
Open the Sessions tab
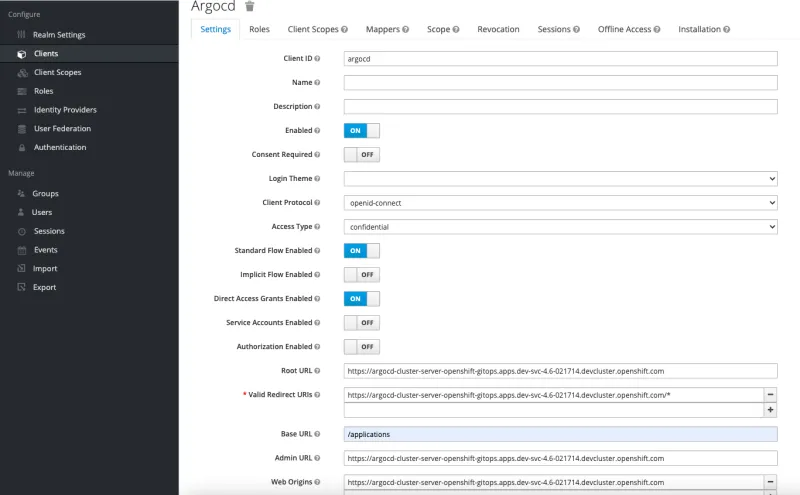click(x=558, y=29)
